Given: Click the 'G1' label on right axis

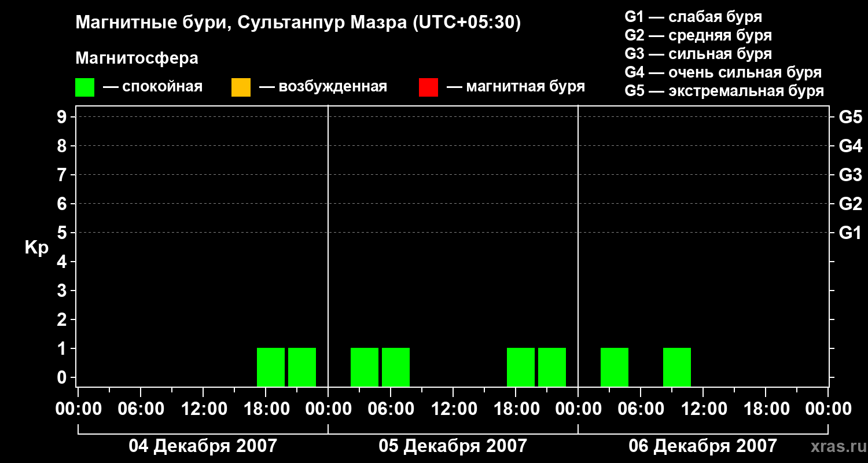Looking at the screenshot, I should click(850, 233).
